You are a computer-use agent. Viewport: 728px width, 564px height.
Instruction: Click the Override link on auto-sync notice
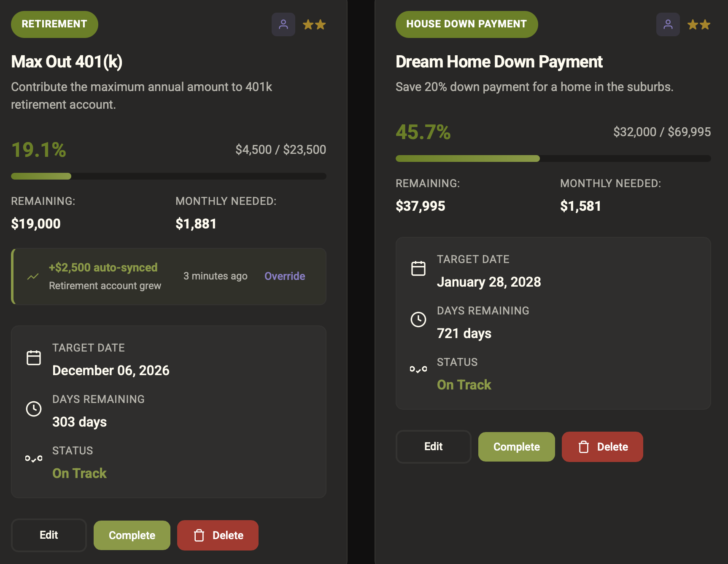[285, 276]
